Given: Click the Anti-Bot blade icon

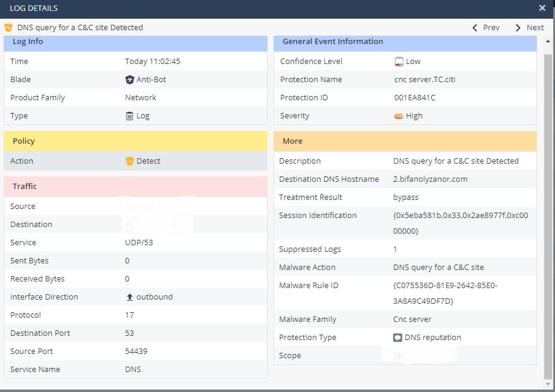Looking at the screenshot, I should 129,80.
